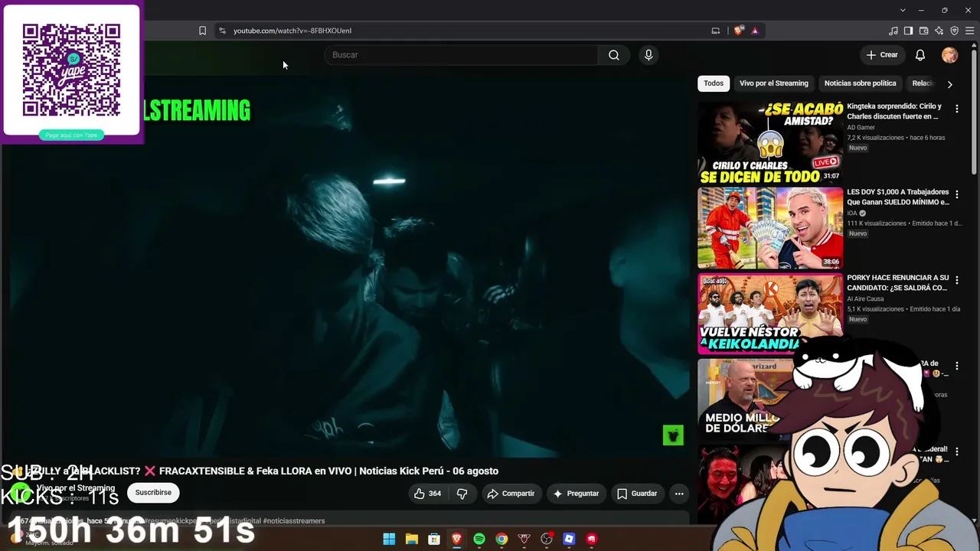Open File Explorer from the taskbar
Image resolution: width=980 pixels, height=551 pixels.
coord(411,539)
